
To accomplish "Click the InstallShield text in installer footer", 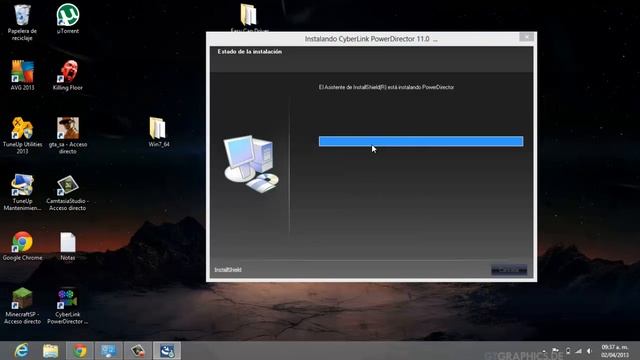I will point(228,270).
